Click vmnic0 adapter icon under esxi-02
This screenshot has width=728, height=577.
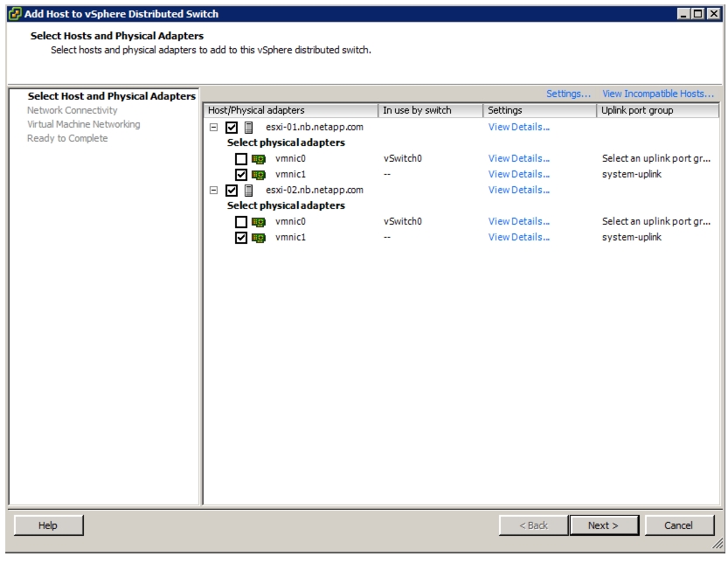click(259, 223)
